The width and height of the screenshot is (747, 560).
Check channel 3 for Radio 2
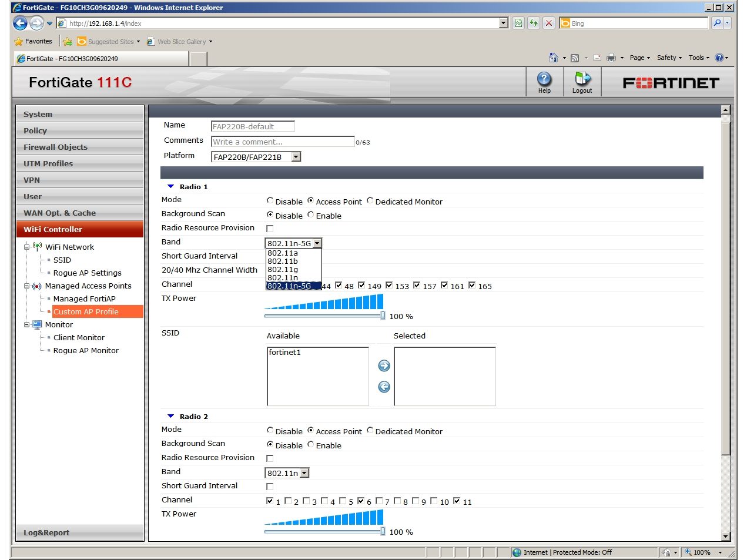pos(306,501)
